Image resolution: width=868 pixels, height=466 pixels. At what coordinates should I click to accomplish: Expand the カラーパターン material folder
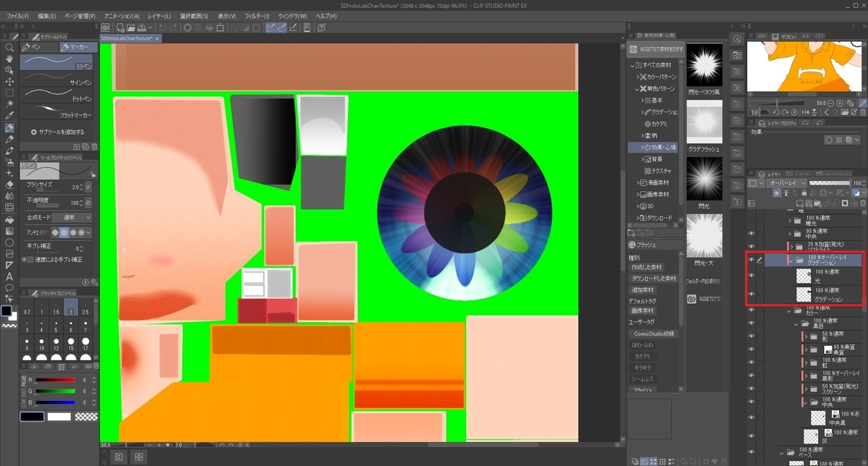[638, 76]
